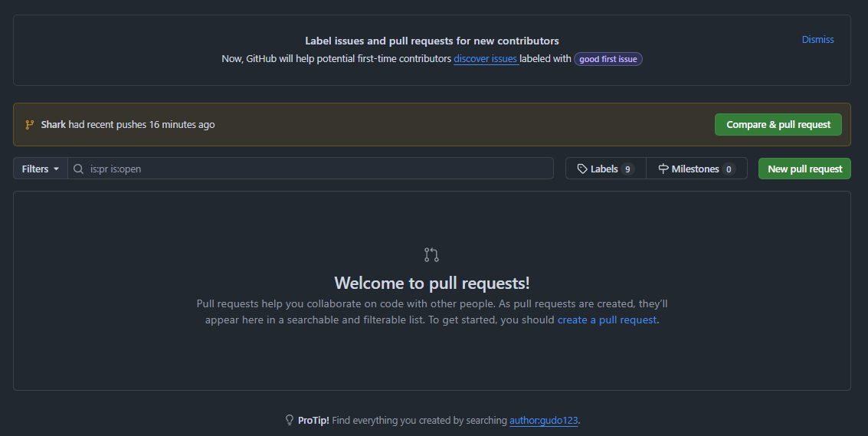This screenshot has height=436, width=868.
Task: Click the banner heading about new contributors
Action: click(432, 41)
